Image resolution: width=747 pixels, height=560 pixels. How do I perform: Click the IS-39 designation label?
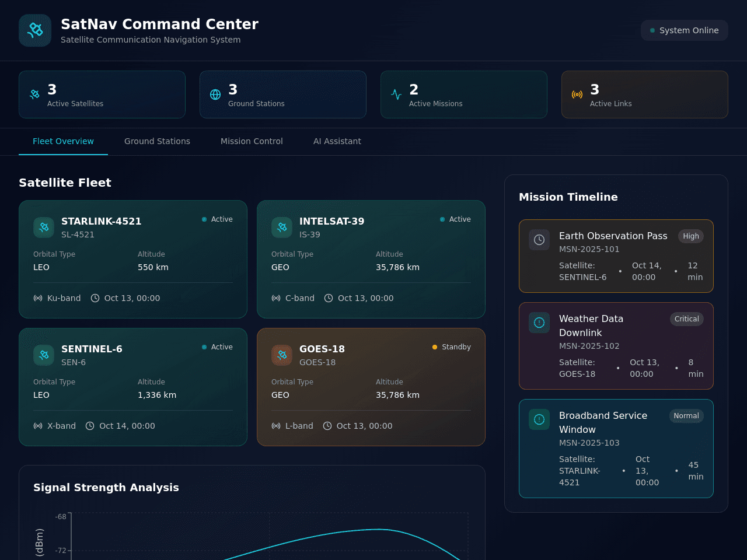310,235
